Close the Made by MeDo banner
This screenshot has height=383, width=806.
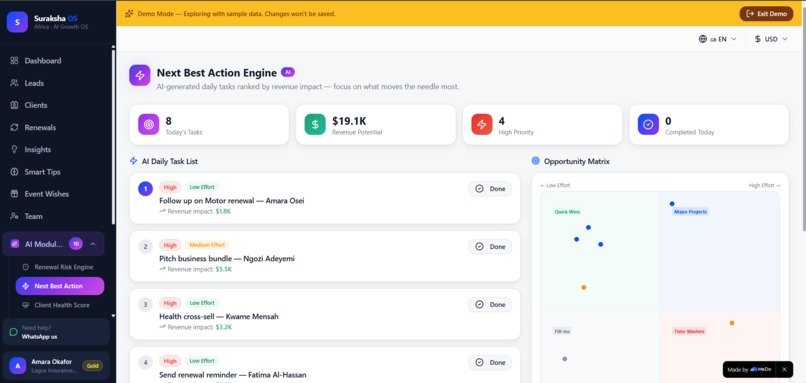[x=784, y=369]
